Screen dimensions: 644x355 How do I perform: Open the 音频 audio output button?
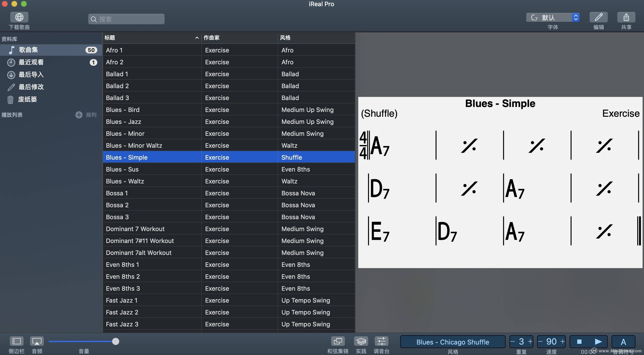click(x=37, y=341)
